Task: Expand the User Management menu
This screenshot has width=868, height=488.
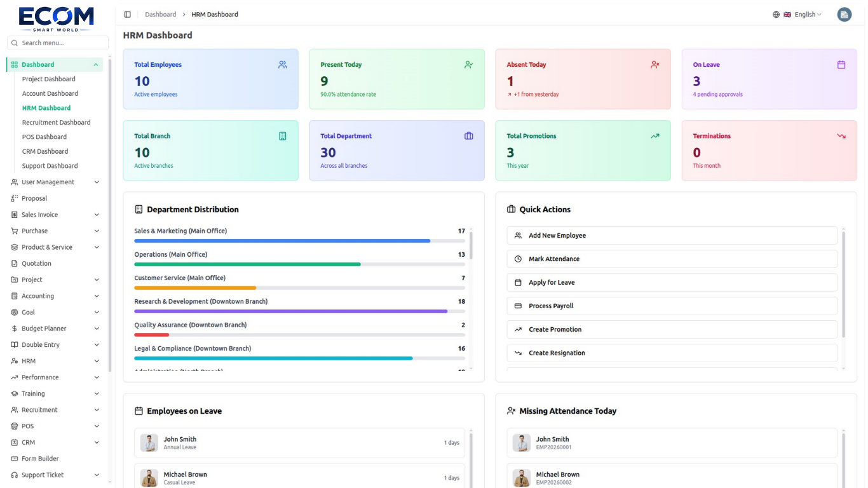Action: (x=56, y=182)
